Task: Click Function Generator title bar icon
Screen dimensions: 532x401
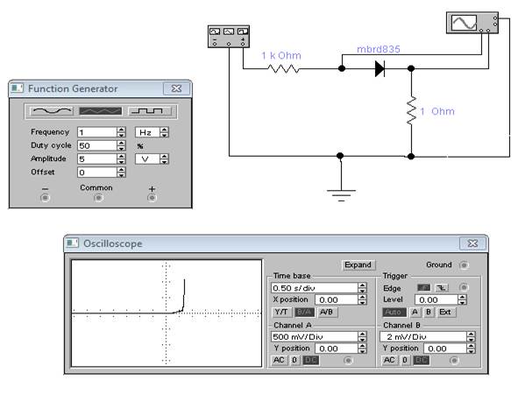Action: pos(17,88)
